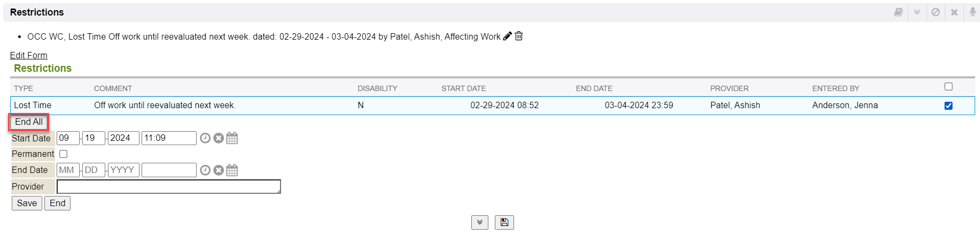Image resolution: width=980 pixels, height=234 pixels.
Task: Clear the End Date with the X icon
Action: [x=219, y=170]
